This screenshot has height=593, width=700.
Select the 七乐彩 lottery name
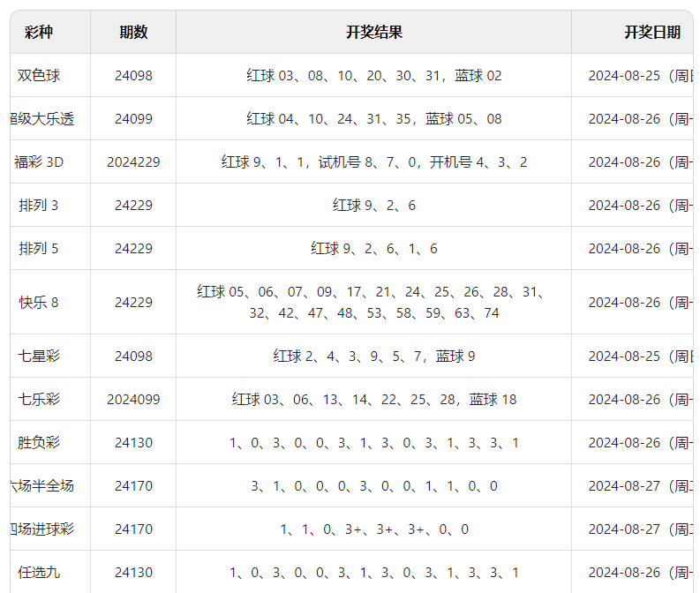pyautogui.click(x=39, y=400)
